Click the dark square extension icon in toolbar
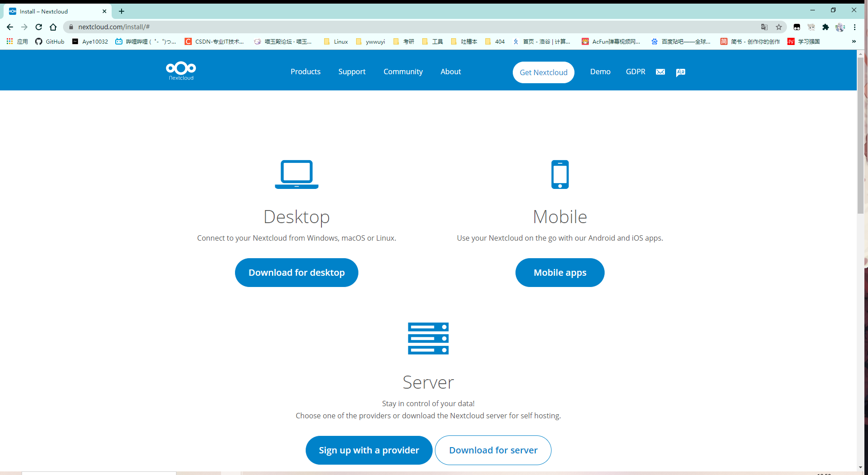The height and width of the screenshot is (475, 868). (x=797, y=27)
